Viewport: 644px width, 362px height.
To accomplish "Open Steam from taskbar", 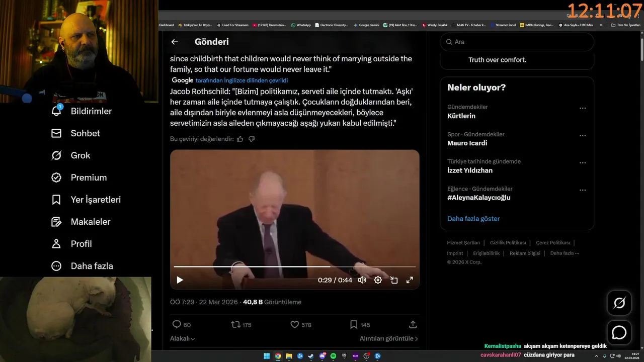I will point(311,356).
